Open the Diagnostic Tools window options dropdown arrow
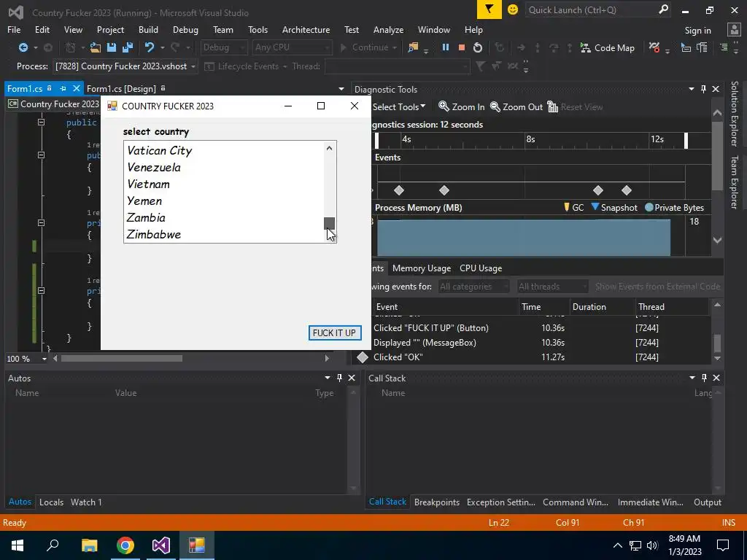 tap(692, 89)
